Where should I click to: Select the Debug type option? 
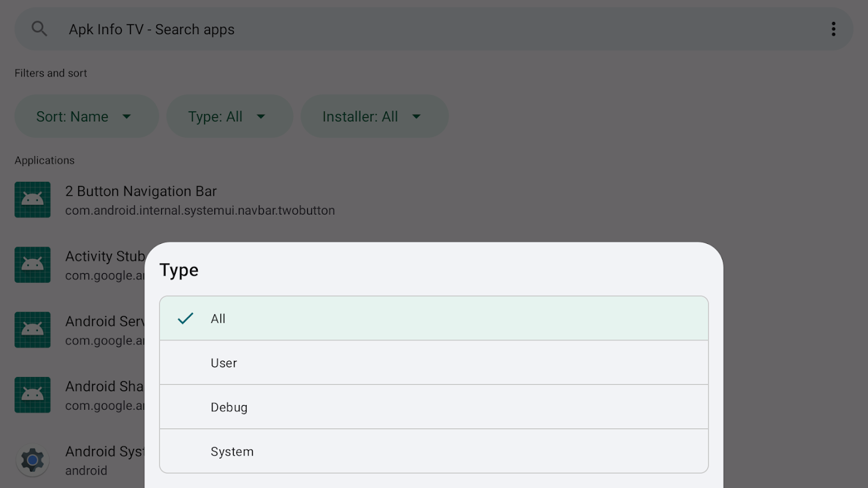pos(433,407)
